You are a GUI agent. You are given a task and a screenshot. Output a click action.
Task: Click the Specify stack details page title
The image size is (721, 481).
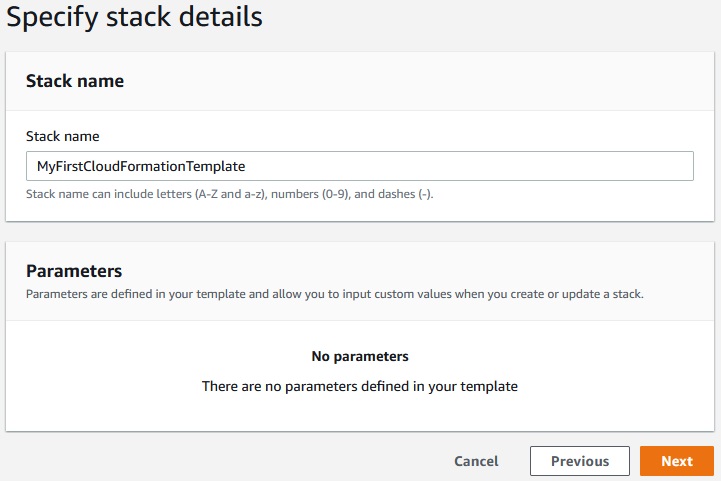pos(134,17)
